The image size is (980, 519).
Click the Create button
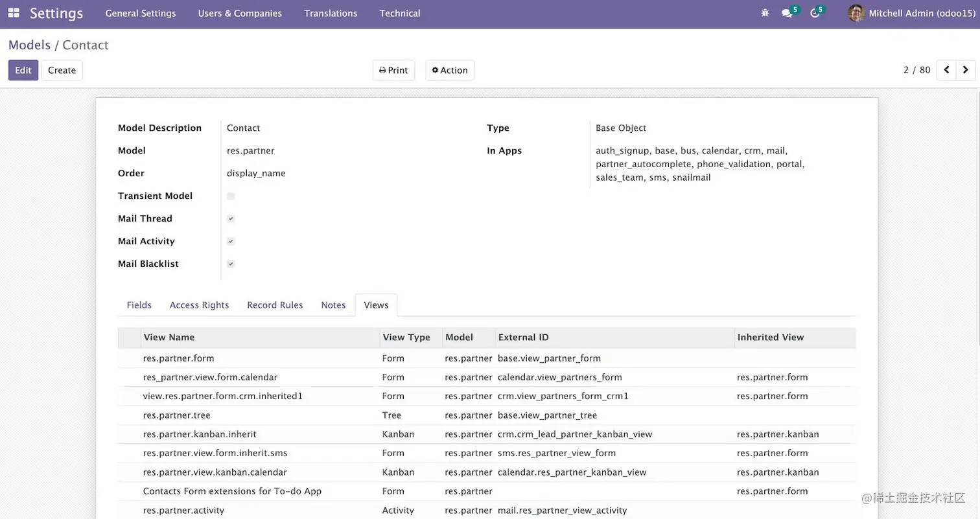click(62, 70)
